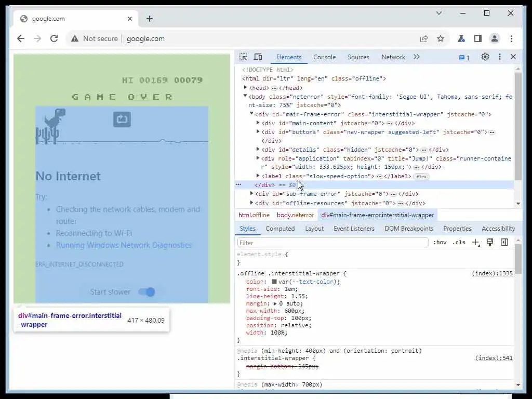Activate the inspect element picker icon
Image resolution: width=532 pixels, height=399 pixels.
click(243, 57)
